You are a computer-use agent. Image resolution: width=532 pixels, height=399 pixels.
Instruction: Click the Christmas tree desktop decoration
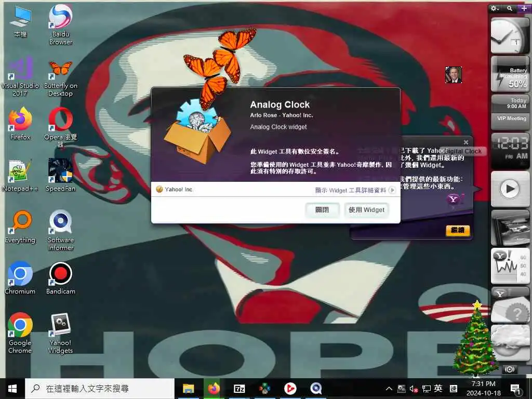[x=475, y=339]
